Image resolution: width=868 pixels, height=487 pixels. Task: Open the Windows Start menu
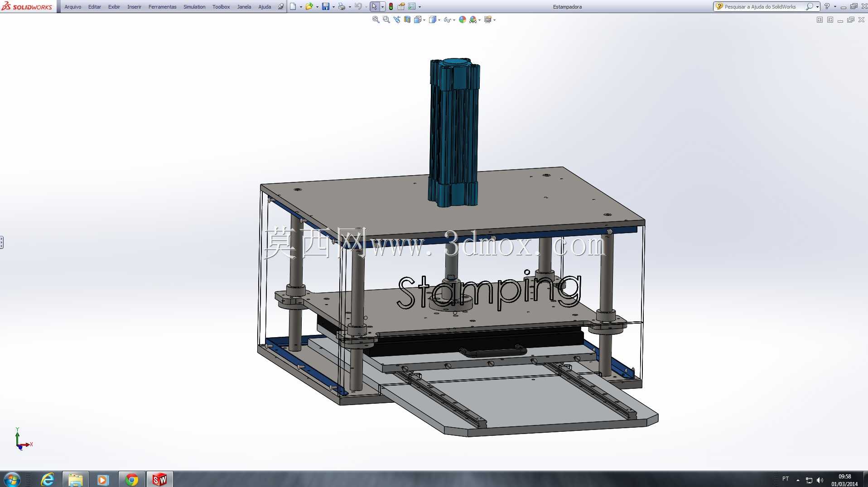12,479
